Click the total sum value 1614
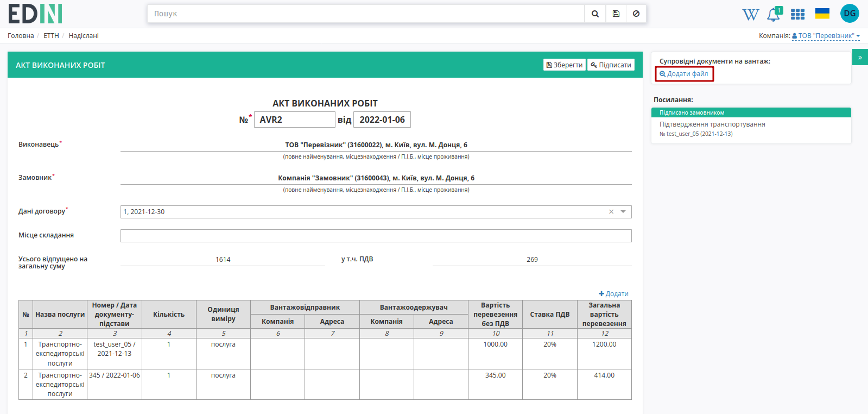 tap(223, 260)
